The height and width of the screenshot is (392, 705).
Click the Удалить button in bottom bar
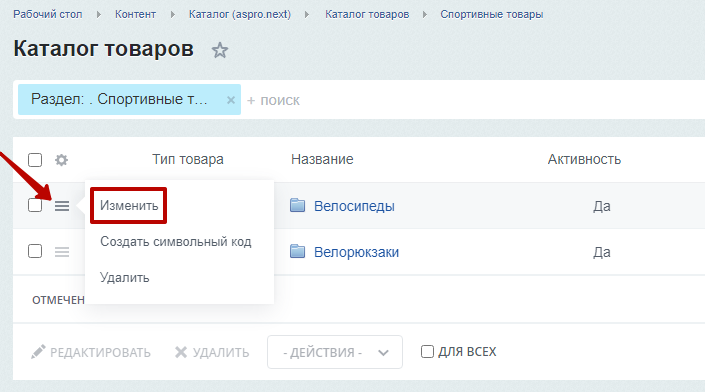point(212,352)
